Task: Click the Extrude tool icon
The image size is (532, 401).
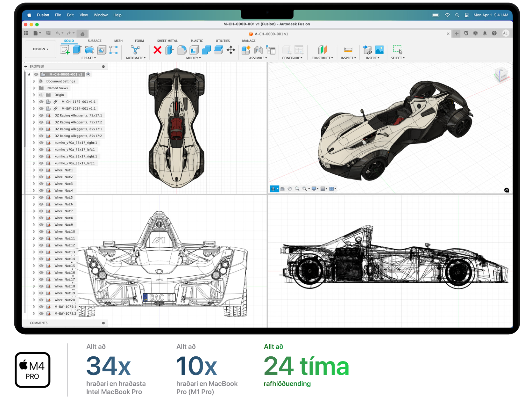Action: (x=77, y=50)
